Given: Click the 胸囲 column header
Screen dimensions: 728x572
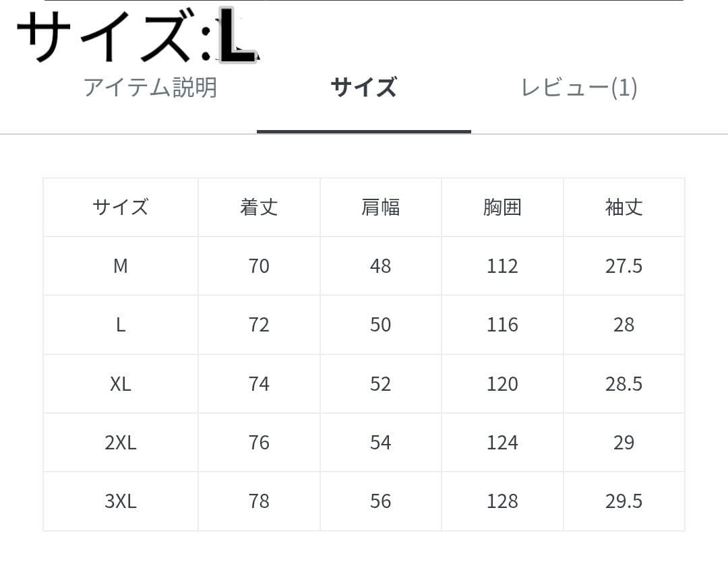Looking at the screenshot, I should click(x=502, y=207).
